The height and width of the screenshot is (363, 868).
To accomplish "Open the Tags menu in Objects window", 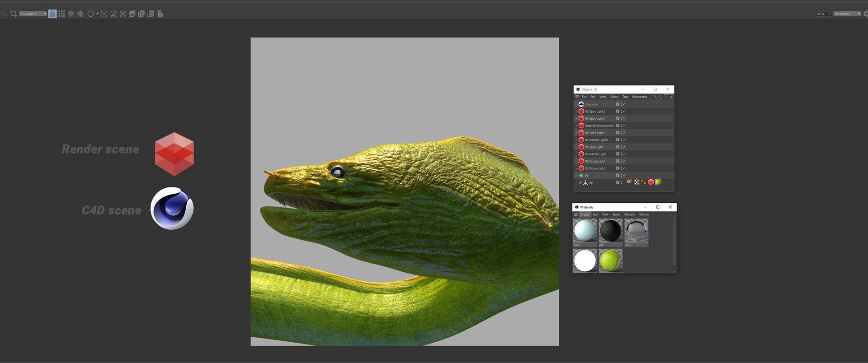I will [625, 97].
